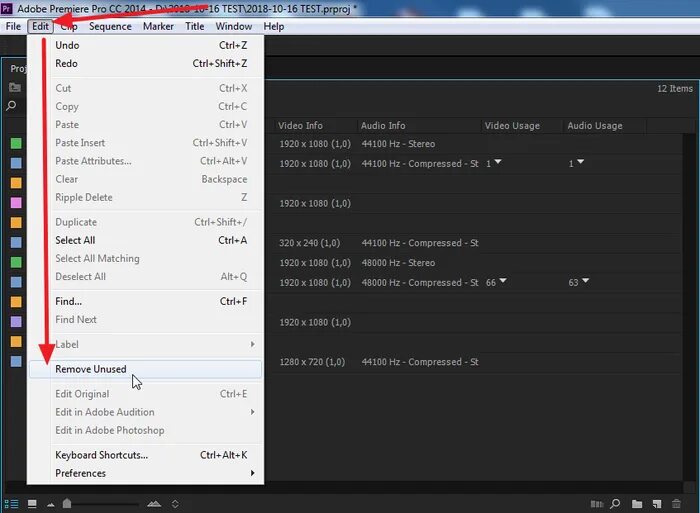This screenshot has height=513, width=700.
Task: Sort by Video Info column header
Action: pyautogui.click(x=315, y=125)
